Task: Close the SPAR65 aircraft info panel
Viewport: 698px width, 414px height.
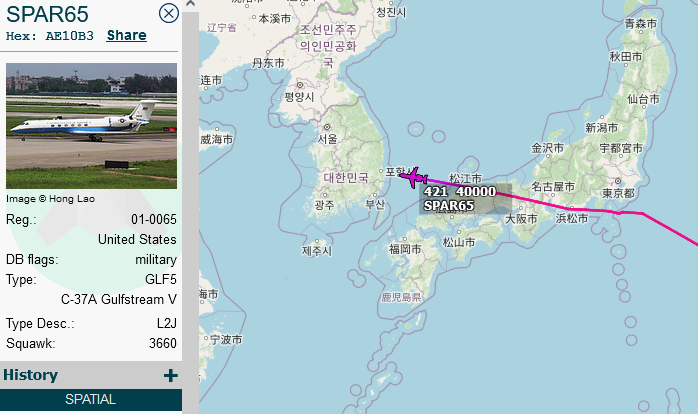Action: click(169, 13)
